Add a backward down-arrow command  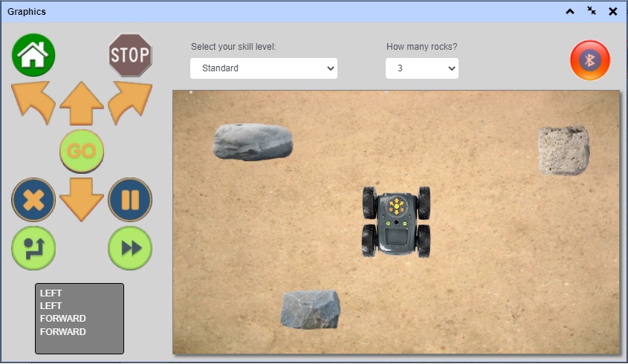82,199
